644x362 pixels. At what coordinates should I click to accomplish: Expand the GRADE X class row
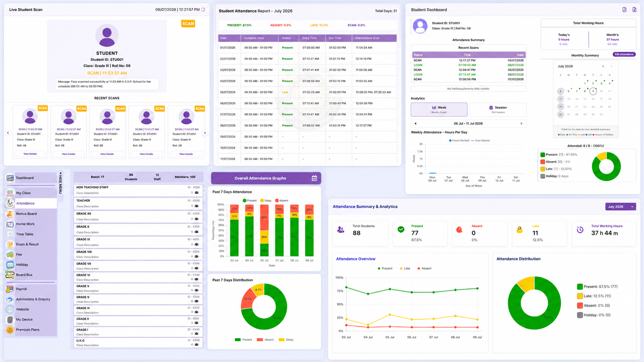pyautogui.click(x=138, y=229)
